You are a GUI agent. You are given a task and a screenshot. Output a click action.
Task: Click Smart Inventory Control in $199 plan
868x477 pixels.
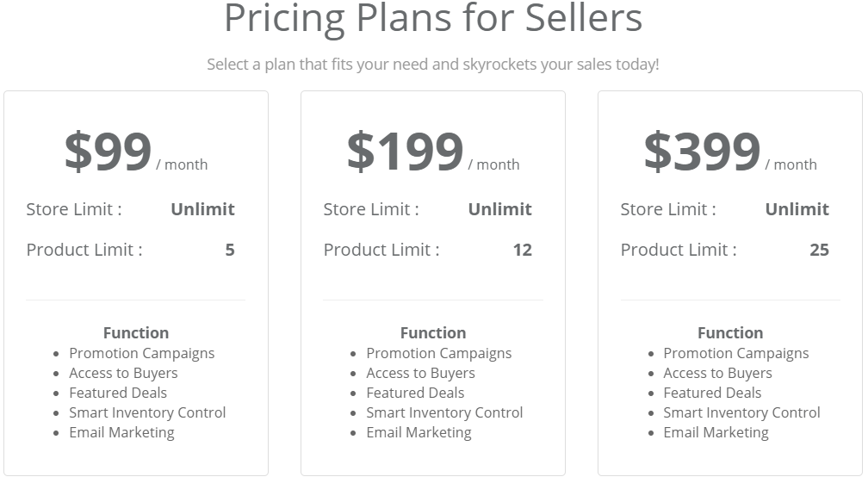pos(444,412)
